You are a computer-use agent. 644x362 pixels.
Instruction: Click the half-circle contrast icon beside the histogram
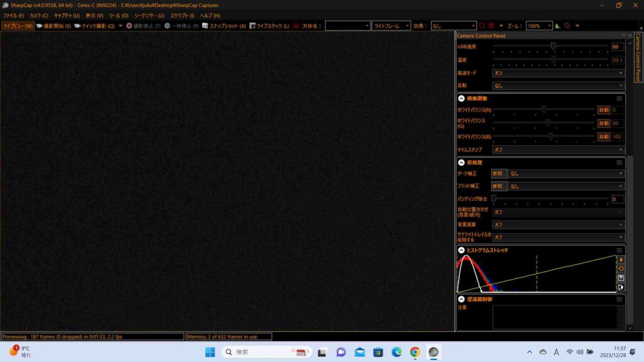coord(621,287)
